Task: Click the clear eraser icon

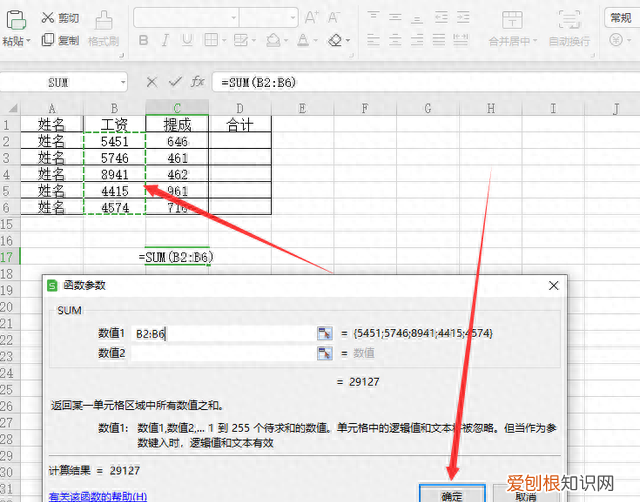Action: [x=335, y=40]
